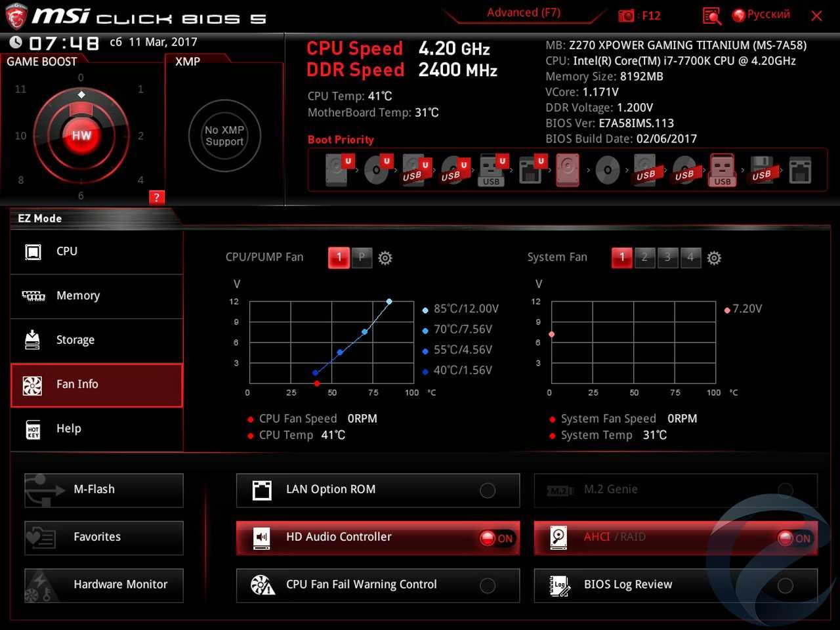Select System Fan number 2
The image size is (840, 630).
(x=644, y=257)
